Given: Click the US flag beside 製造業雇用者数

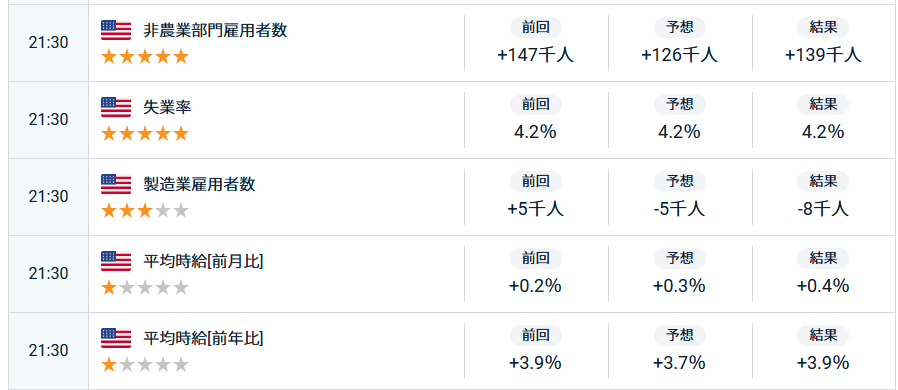Looking at the screenshot, I should (116, 184).
